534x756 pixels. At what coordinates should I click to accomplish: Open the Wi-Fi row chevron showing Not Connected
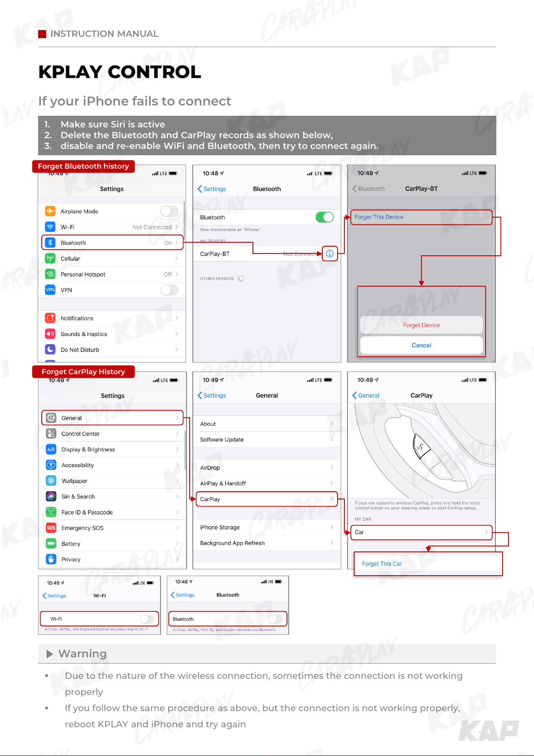tap(177, 227)
